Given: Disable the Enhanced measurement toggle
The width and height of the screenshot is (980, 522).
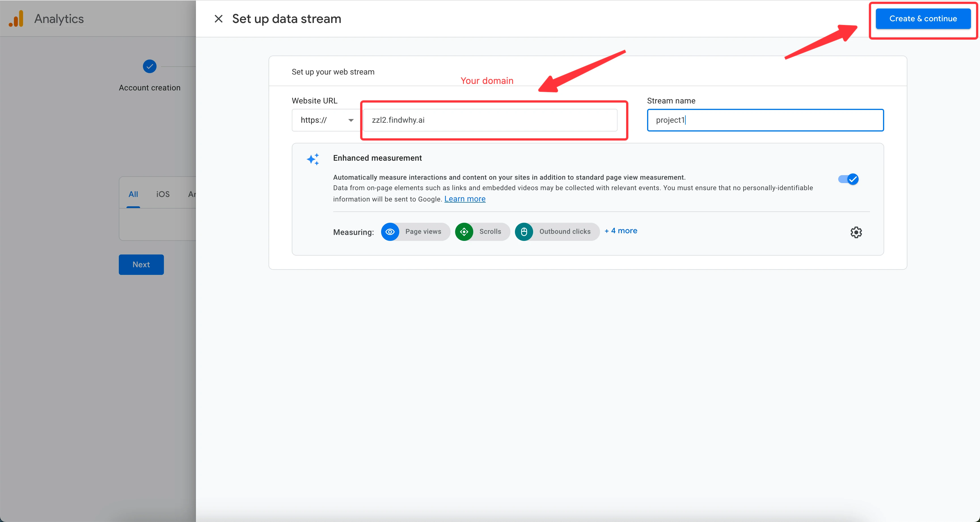Looking at the screenshot, I should [x=848, y=179].
